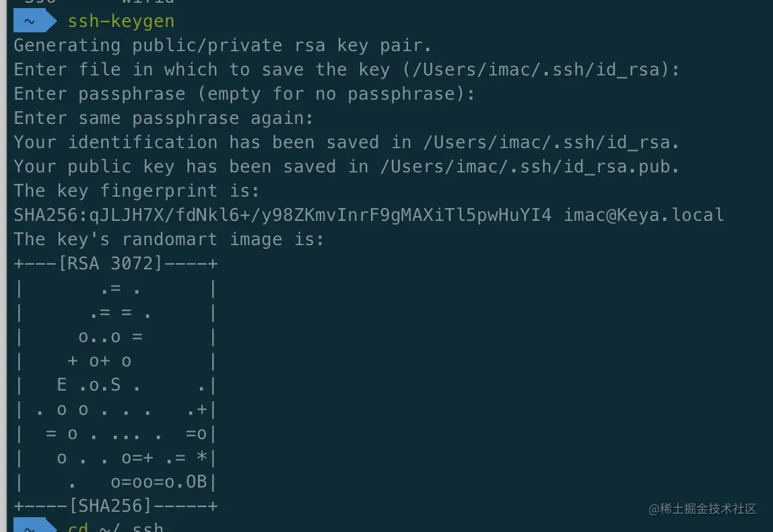Click 'The key fingerprint is:' line

[137, 191]
